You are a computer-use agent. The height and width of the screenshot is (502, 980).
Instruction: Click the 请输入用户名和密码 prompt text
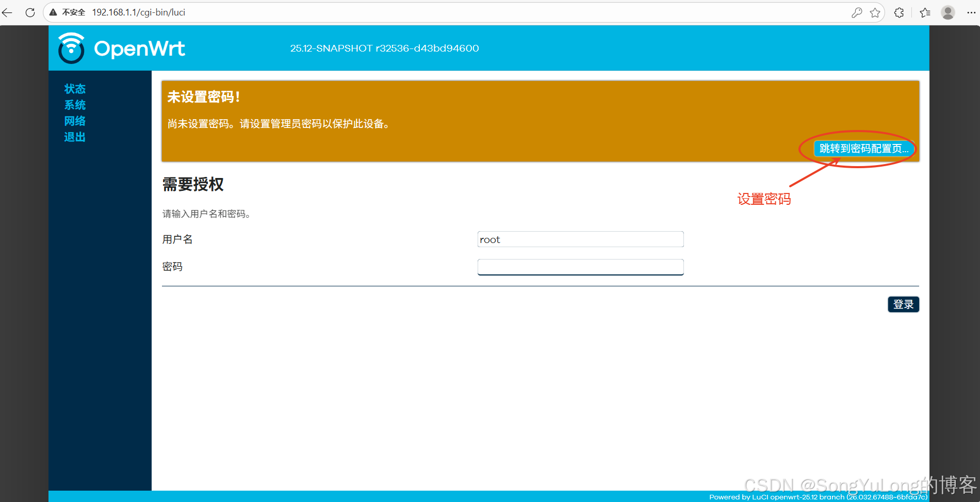coord(206,214)
